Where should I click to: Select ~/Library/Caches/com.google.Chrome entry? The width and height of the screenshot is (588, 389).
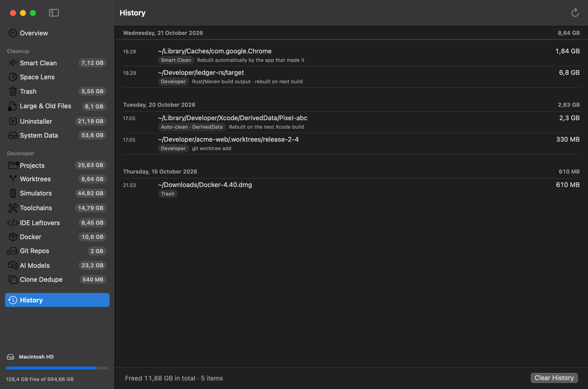pos(351,55)
